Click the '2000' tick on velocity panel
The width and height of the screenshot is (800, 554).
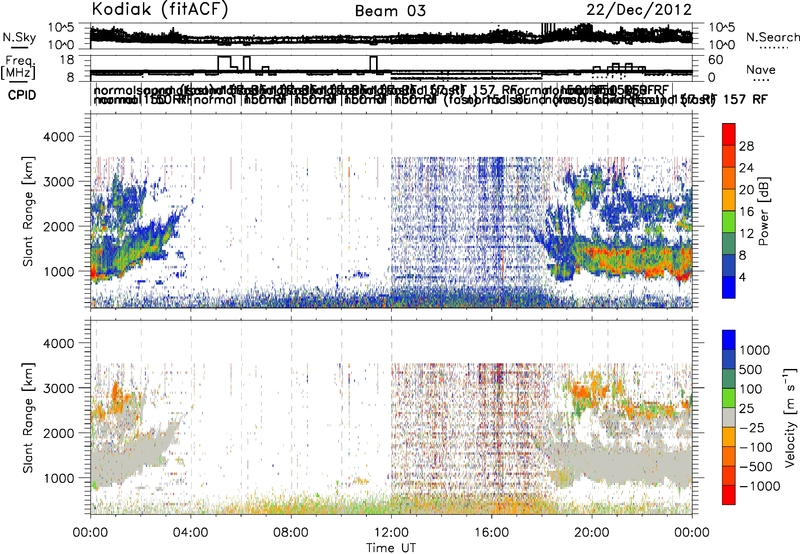pyautogui.click(x=61, y=433)
